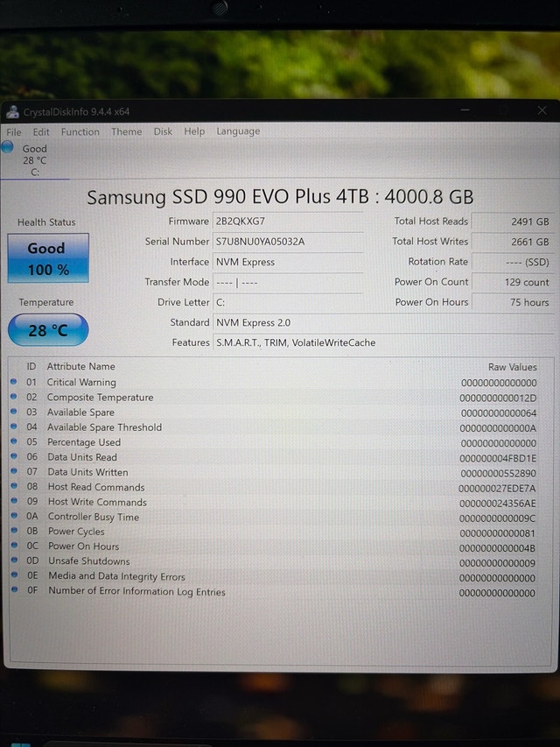Select the Power Cycles attribute row

click(275, 532)
